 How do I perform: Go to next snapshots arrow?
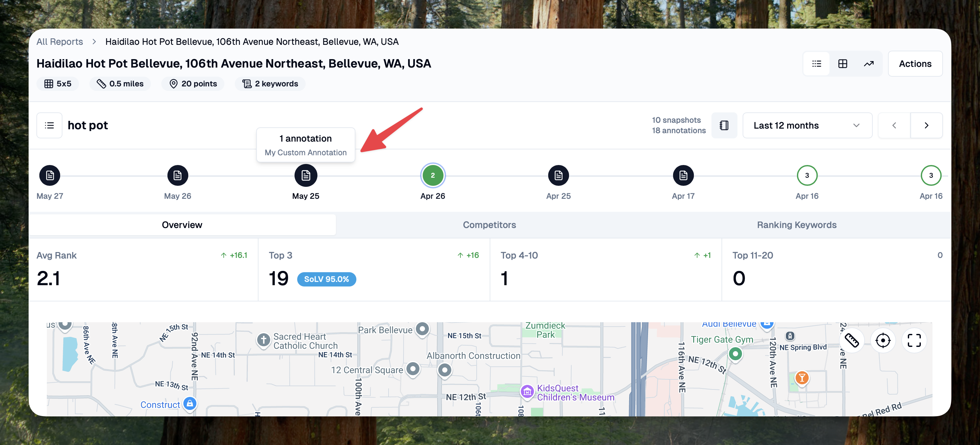pyautogui.click(x=926, y=125)
